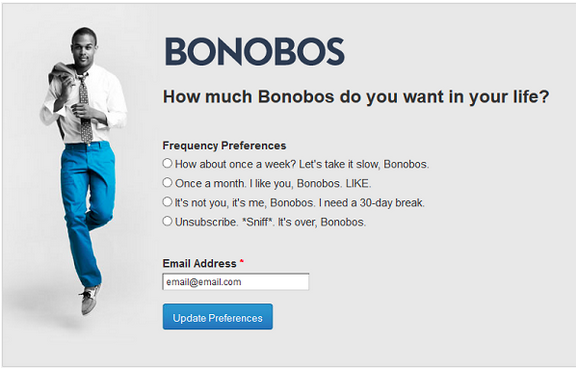The image size is (581, 374).
Task: Click the Update Preferences button
Action: [218, 317]
